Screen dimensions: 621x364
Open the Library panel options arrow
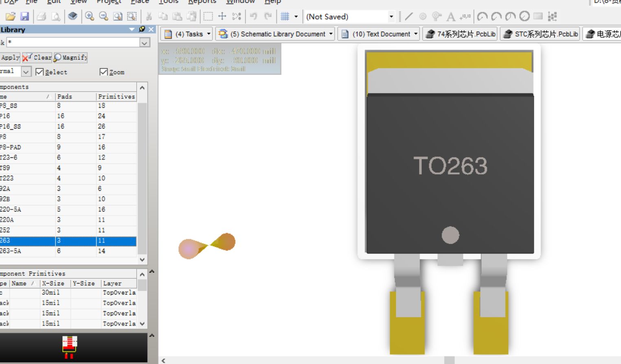click(x=132, y=29)
